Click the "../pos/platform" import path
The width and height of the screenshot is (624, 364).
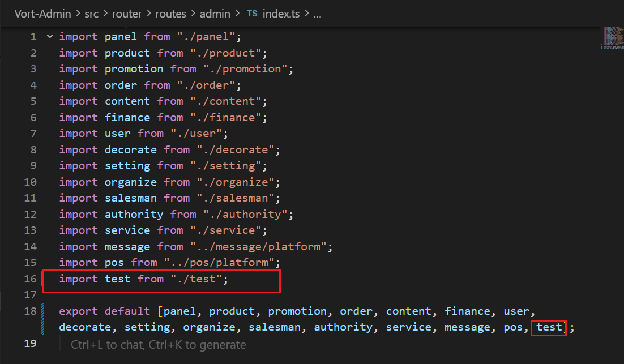(222, 263)
